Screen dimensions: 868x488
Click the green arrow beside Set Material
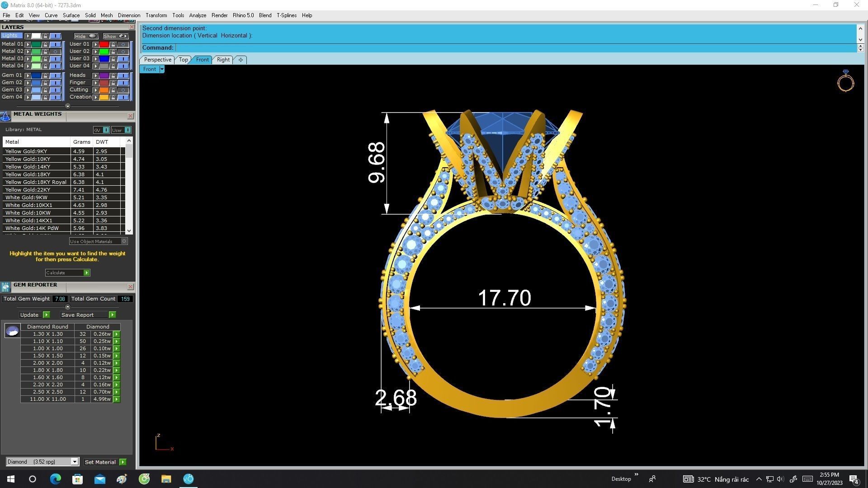tap(123, 462)
